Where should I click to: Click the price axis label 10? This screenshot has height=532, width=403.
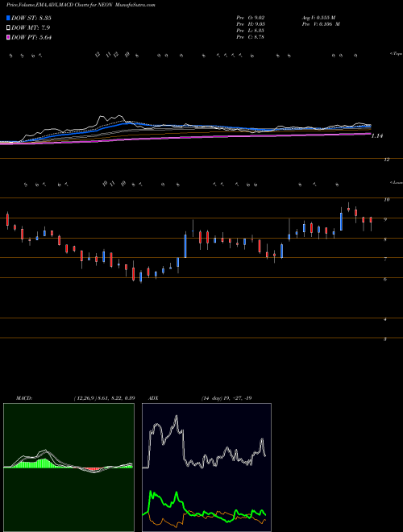point(387,200)
